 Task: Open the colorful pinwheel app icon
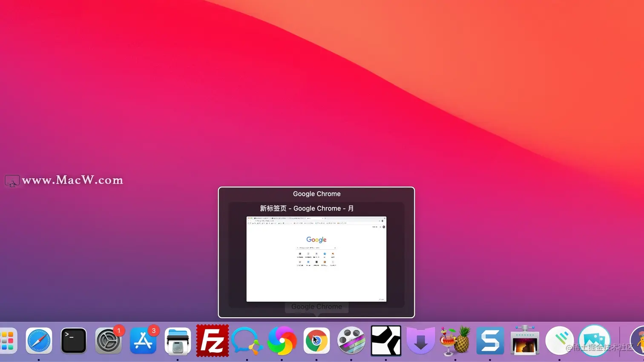point(282,341)
